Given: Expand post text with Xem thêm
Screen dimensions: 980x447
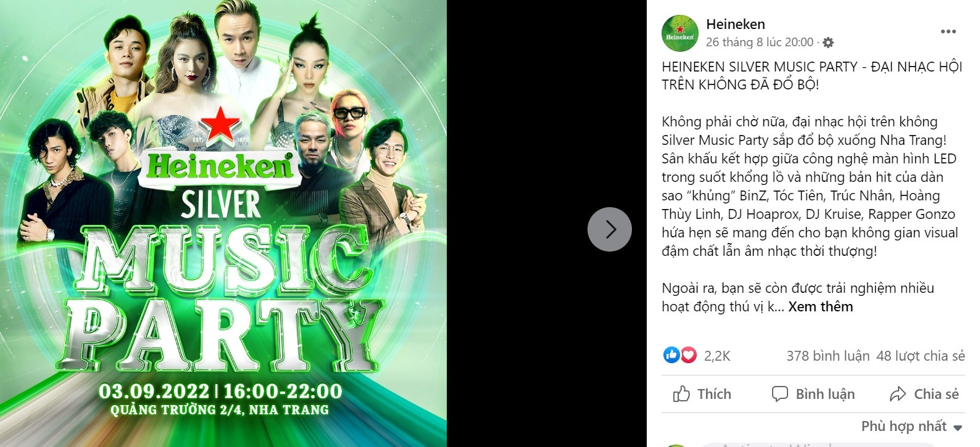Looking at the screenshot, I should coord(820,307).
